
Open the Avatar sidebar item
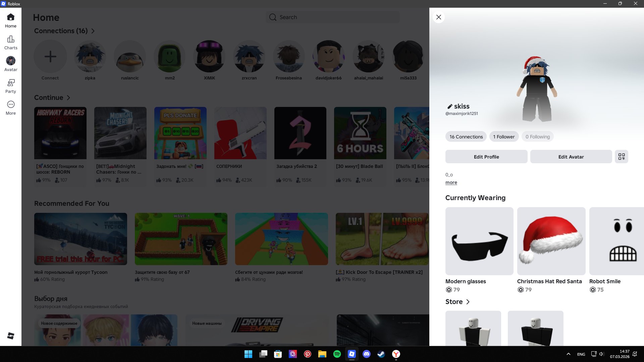pyautogui.click(x=11, y=64)
